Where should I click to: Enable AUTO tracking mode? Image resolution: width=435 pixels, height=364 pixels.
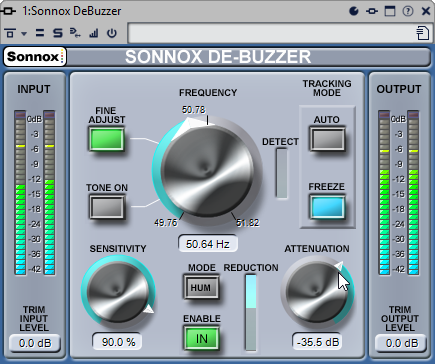[x=327, y=139]
